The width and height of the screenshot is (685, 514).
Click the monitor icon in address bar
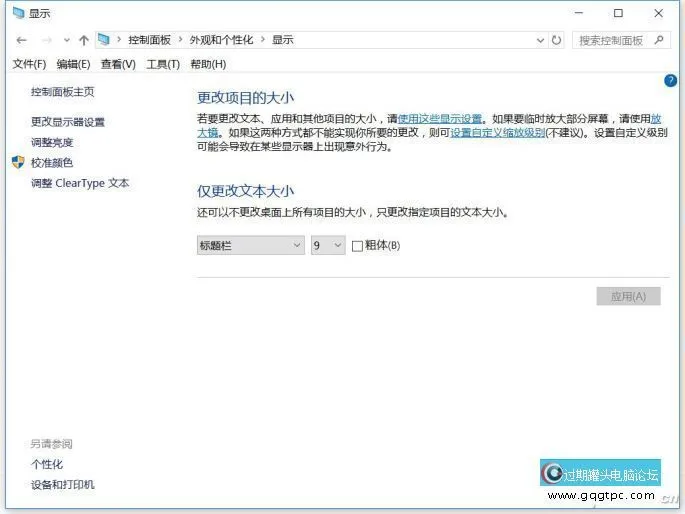[x=104, y=40]
